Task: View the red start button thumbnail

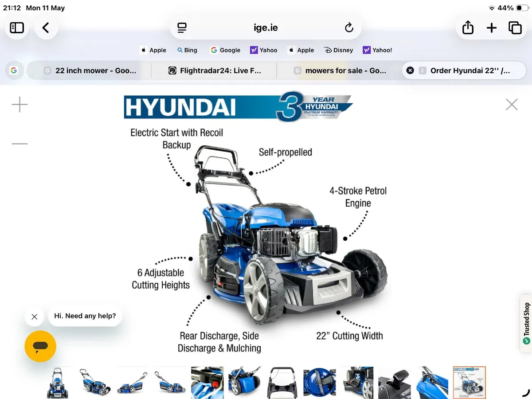Action: point(207,383)
